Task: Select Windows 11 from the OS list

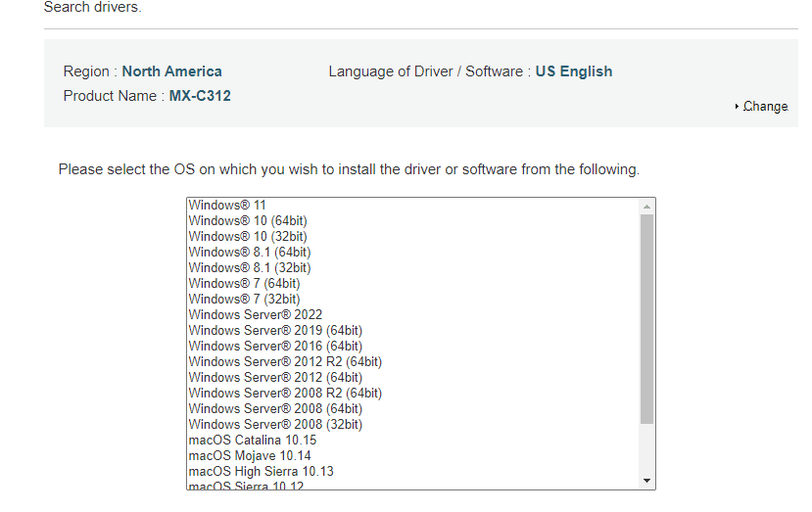Action: point(227,206)
